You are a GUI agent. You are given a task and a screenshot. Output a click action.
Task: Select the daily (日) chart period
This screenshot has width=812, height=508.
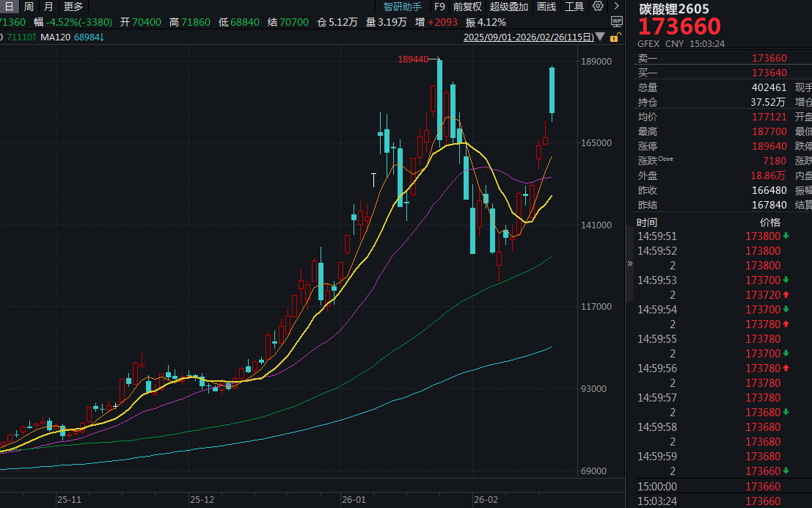9,7
